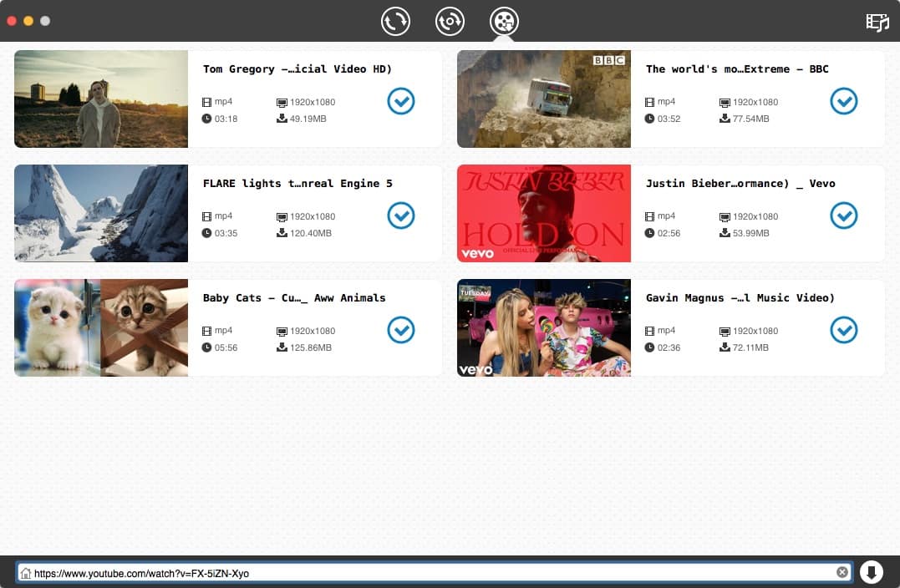Click the download size icon beside 72.11MB
Screen dimensions: 900x588
click(725, 347)
